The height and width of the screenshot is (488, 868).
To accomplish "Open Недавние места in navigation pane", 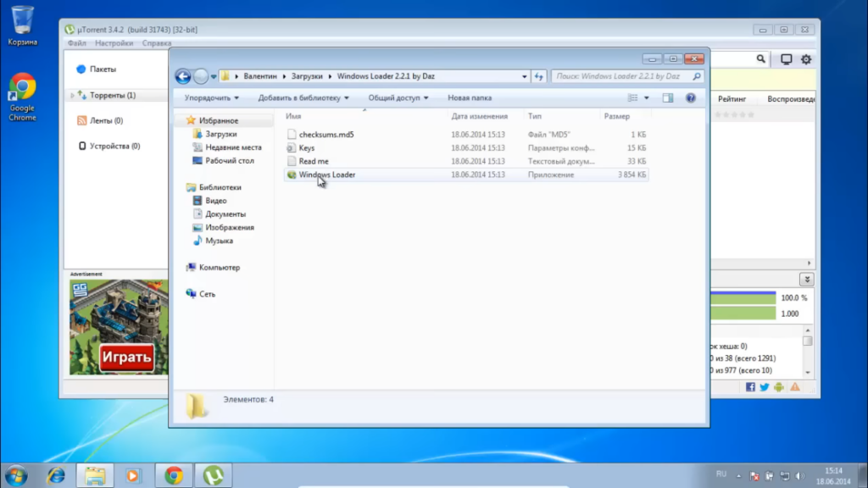I will 233,147.
